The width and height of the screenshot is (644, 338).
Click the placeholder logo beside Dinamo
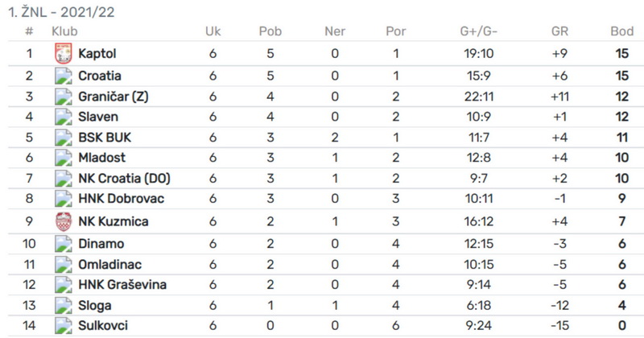coord(64,244)
